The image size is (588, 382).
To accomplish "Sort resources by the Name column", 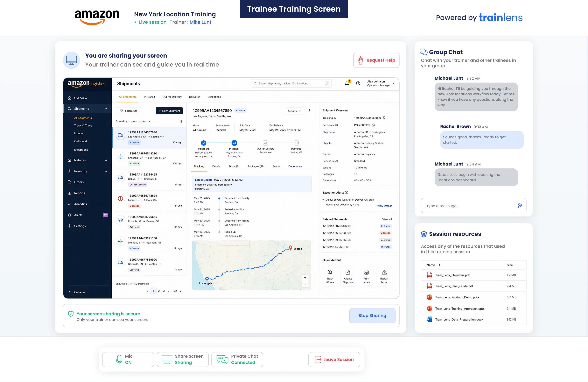I will [x=434, y=265].
